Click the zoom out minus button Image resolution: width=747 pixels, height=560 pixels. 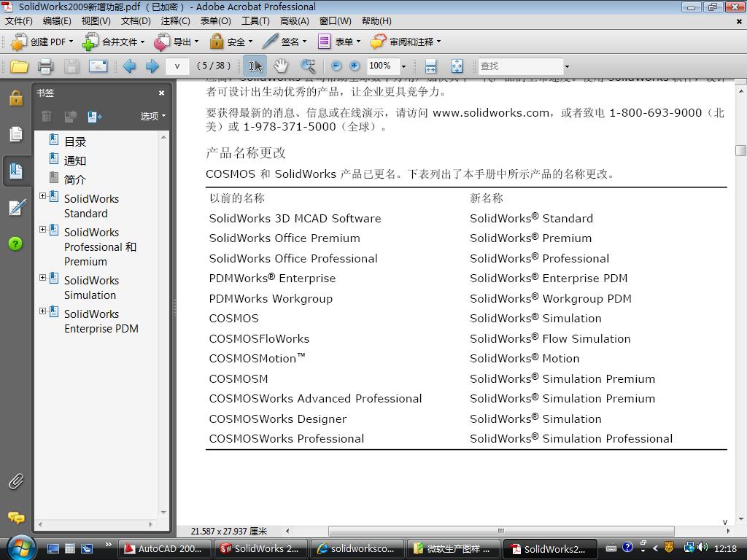(x=336, y=66)
